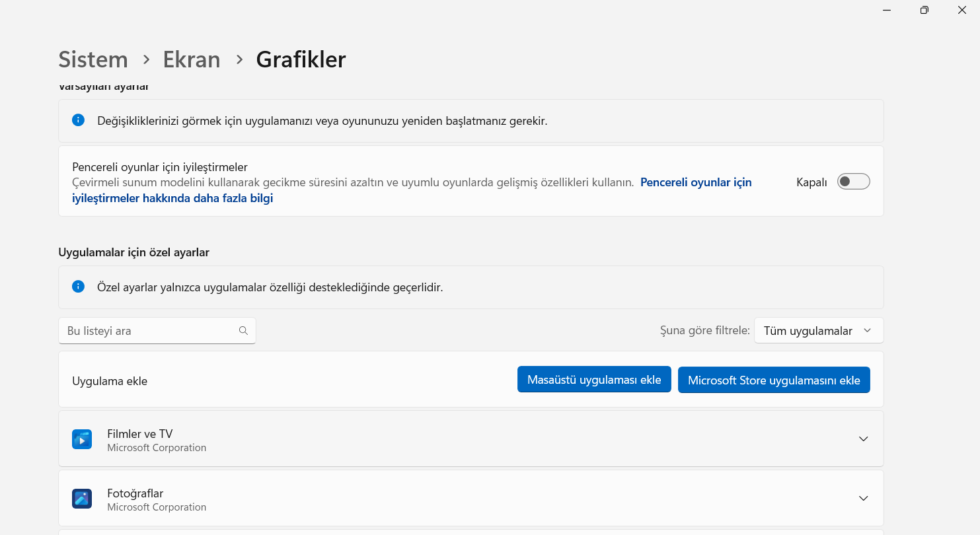Restore down the Settings window

click(924, 10)
